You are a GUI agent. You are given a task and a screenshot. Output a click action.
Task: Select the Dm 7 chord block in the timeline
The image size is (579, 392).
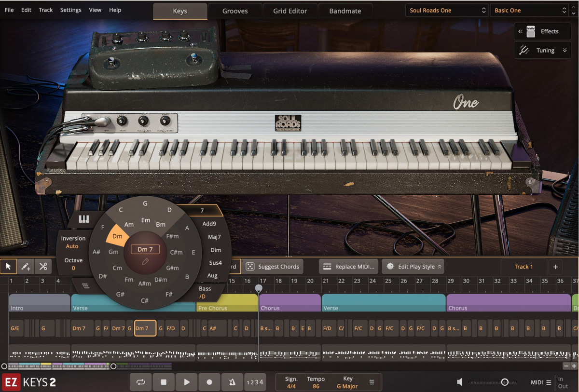[145, 328]
